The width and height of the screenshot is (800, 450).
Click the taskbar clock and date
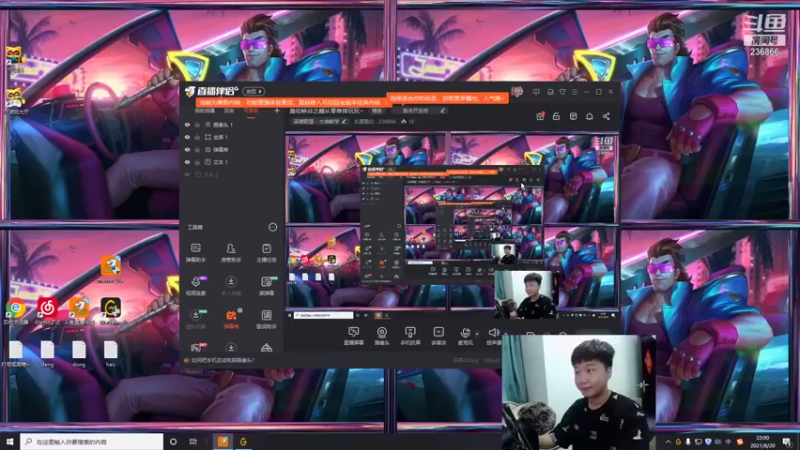pyautogui.click(x=762, y=442)
